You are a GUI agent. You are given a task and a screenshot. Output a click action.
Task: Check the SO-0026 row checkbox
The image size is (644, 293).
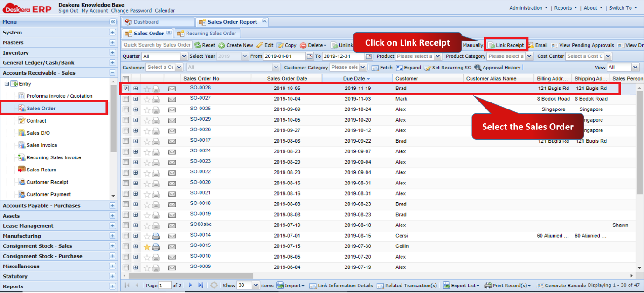point(125,130)
